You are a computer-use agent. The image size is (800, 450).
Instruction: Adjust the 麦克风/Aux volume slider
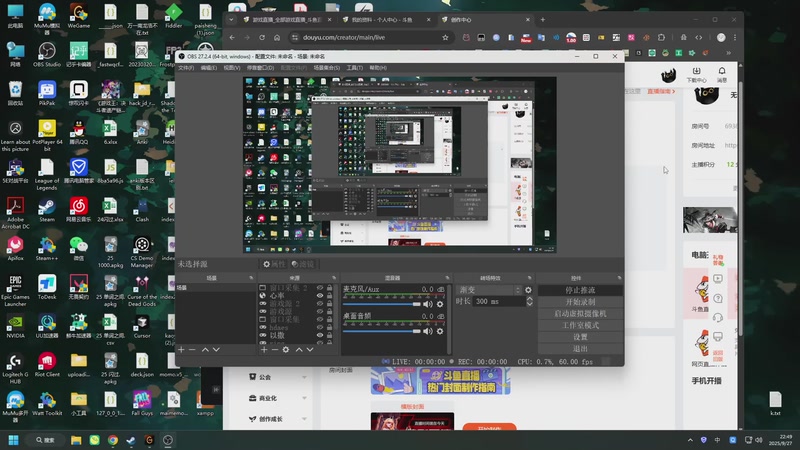coord(381,304)
